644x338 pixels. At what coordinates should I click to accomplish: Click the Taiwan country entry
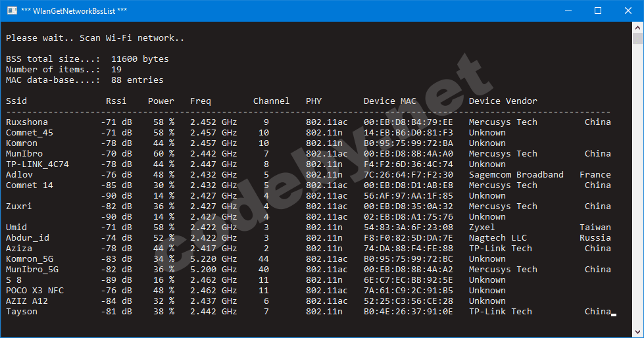[x=595, y=227]
